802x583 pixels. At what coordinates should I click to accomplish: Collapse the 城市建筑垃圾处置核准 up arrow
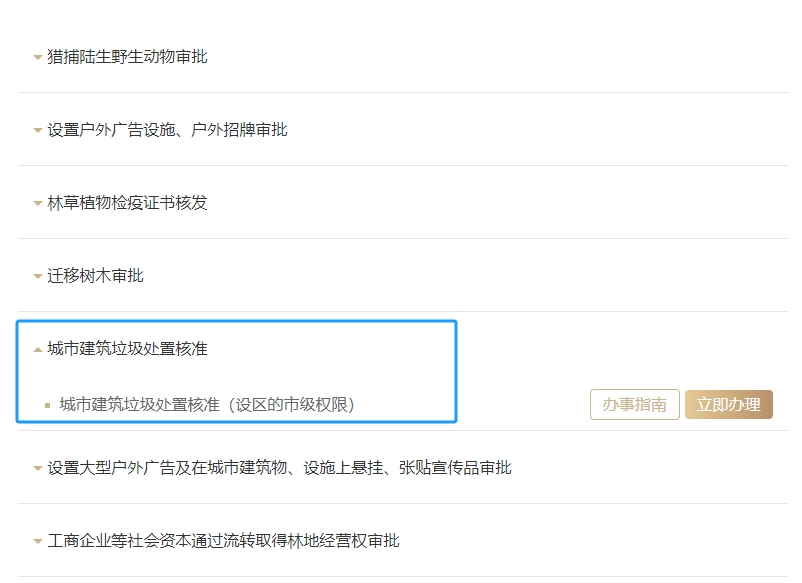(x=38, y=350)
